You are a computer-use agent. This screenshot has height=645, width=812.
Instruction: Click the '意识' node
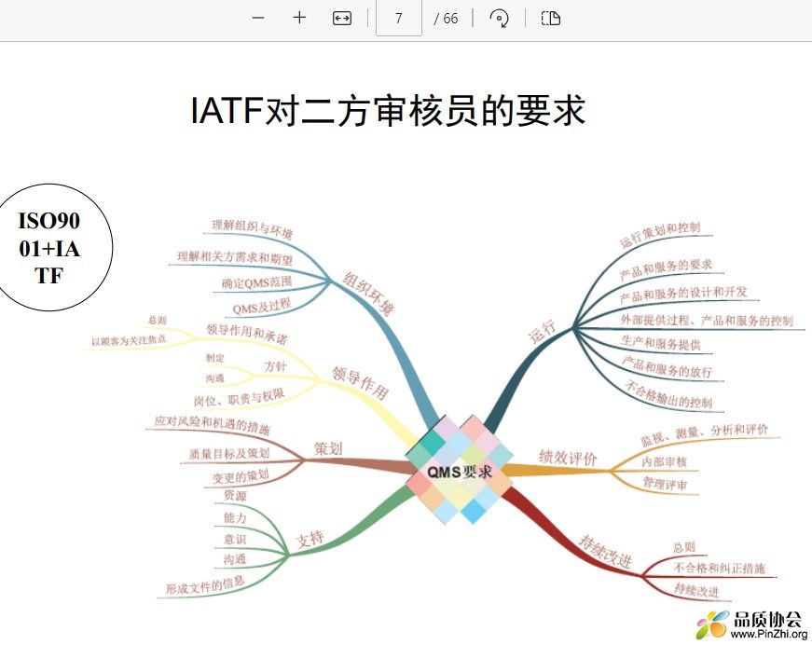click(235, 539)
